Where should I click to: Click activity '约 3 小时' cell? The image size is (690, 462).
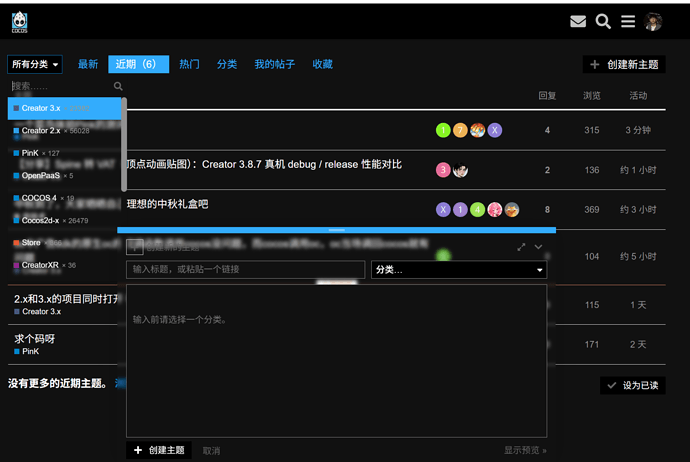click(x=638, y=209)
